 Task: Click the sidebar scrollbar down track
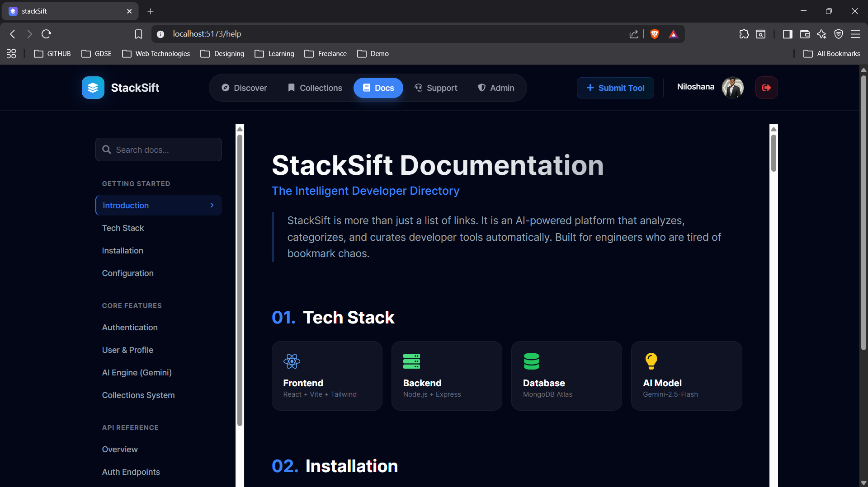(240, 456)
